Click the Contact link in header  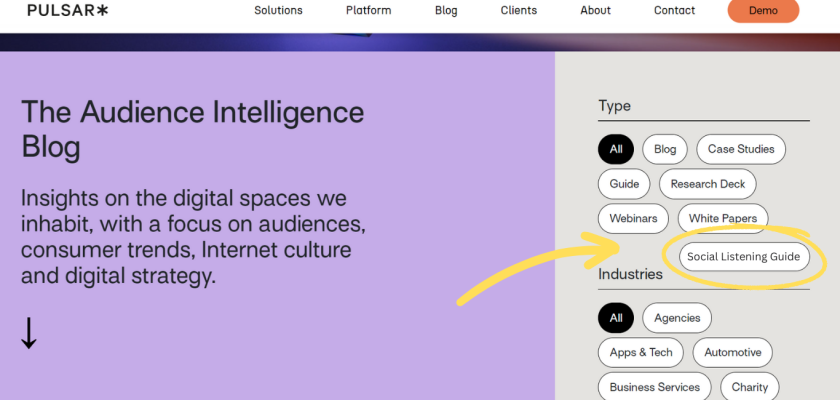click(x=674, y=11)
